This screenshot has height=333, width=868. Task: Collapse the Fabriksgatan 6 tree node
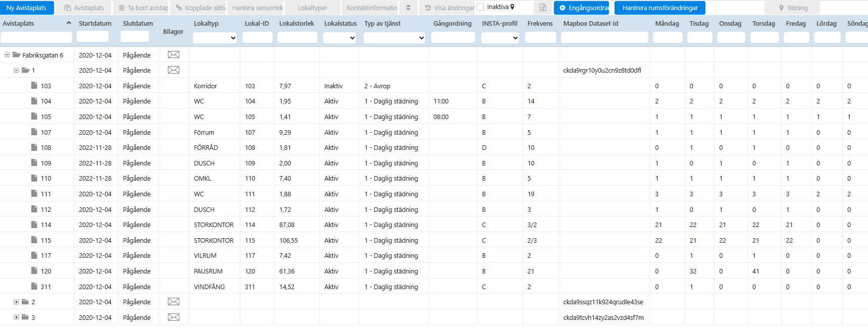click(x=7, y=55)
